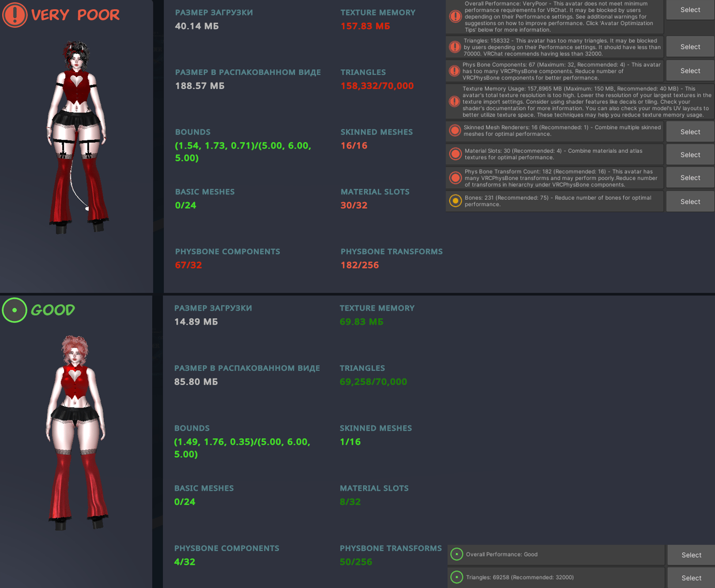Select the Bones 231 warning entry
The width and height of the screenshot is (715, 588).
click(x=690, y=202)
